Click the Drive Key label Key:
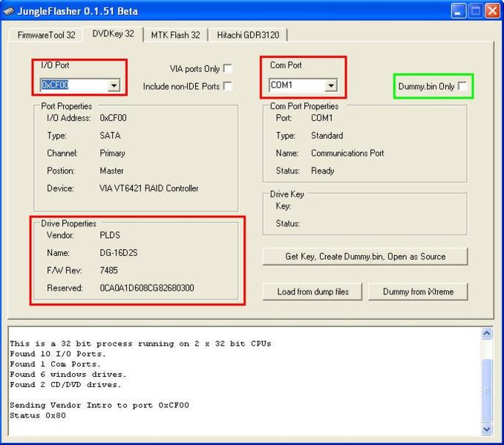This screenshot has width=504, height=445. 284,206
